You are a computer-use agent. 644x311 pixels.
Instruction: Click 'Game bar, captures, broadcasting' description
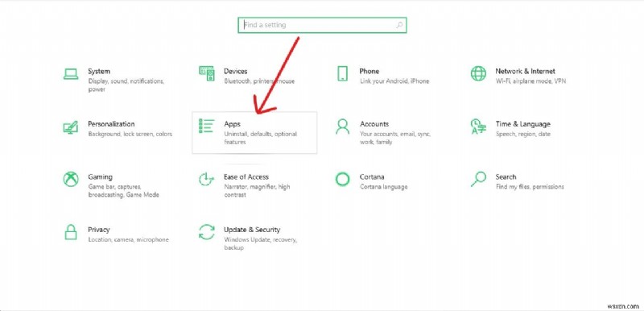(123, 191)
